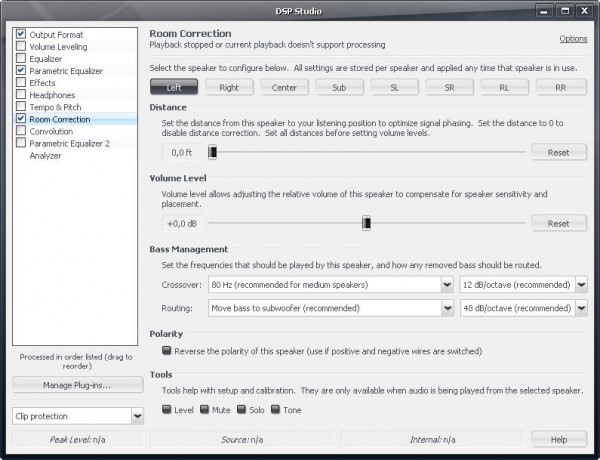Select the RR speaker button
The image size is (600, 460).
561,87
